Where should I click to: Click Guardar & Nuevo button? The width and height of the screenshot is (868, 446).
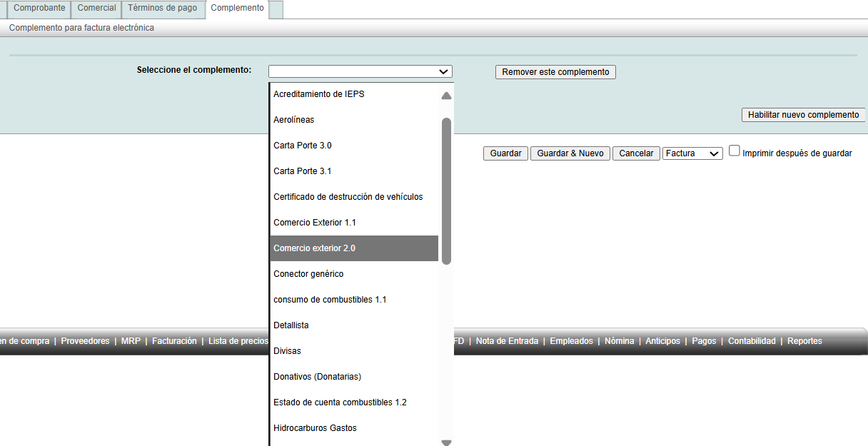570,153
